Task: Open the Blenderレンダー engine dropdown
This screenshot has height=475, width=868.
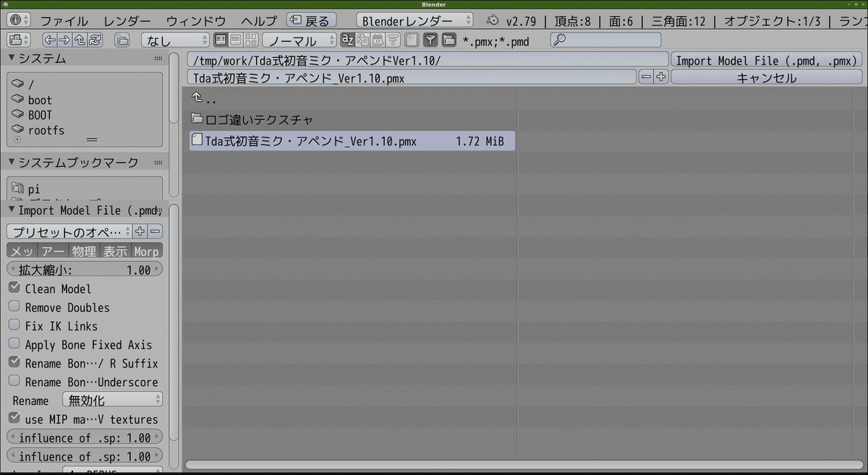Action: (x=414, y=21)
